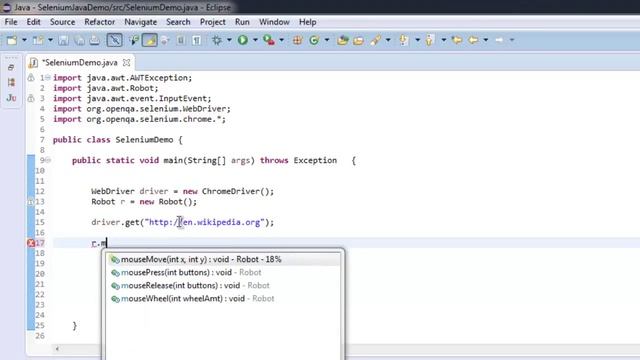
Task: Click the Open Type icon
Action: (342, 40)
